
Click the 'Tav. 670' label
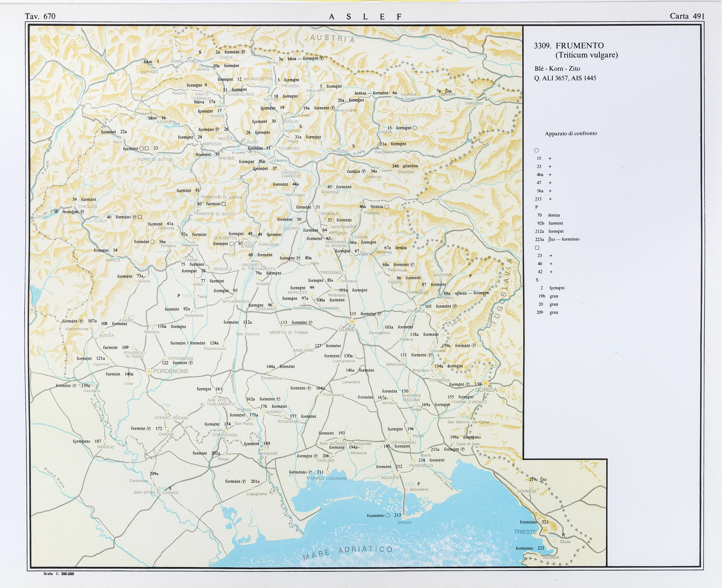40,16
